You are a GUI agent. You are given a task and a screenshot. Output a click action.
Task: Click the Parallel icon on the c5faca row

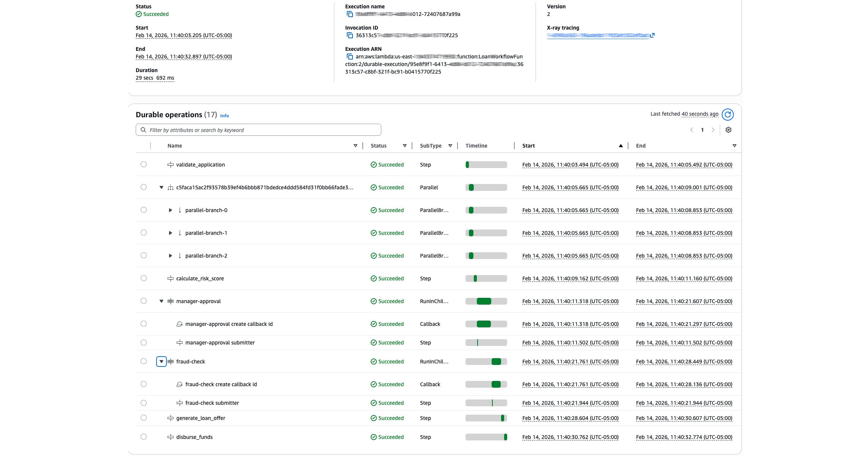click(x=171, y=187)
